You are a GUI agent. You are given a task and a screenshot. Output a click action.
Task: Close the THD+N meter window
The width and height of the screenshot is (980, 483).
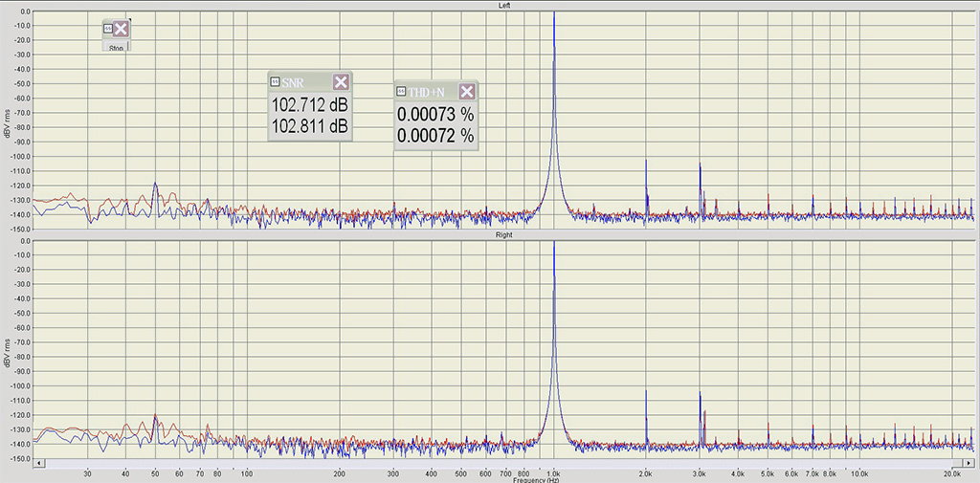click(466, 92)
